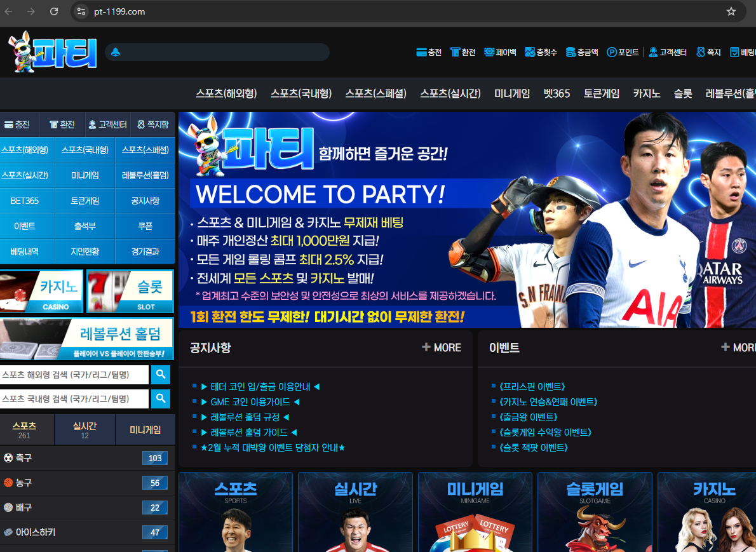
Task: Click 쿠폰 button in sidebar grid
Action: click(145, 226)
